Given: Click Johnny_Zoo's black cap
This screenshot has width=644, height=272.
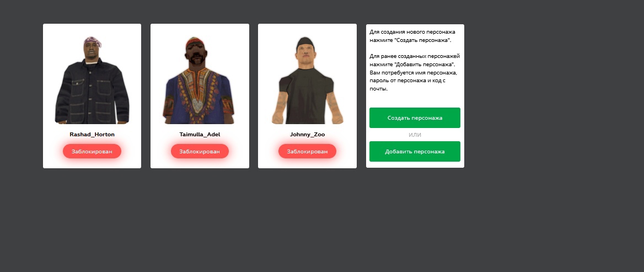Looking at the screenshot, I should click(x=305, y=41).
